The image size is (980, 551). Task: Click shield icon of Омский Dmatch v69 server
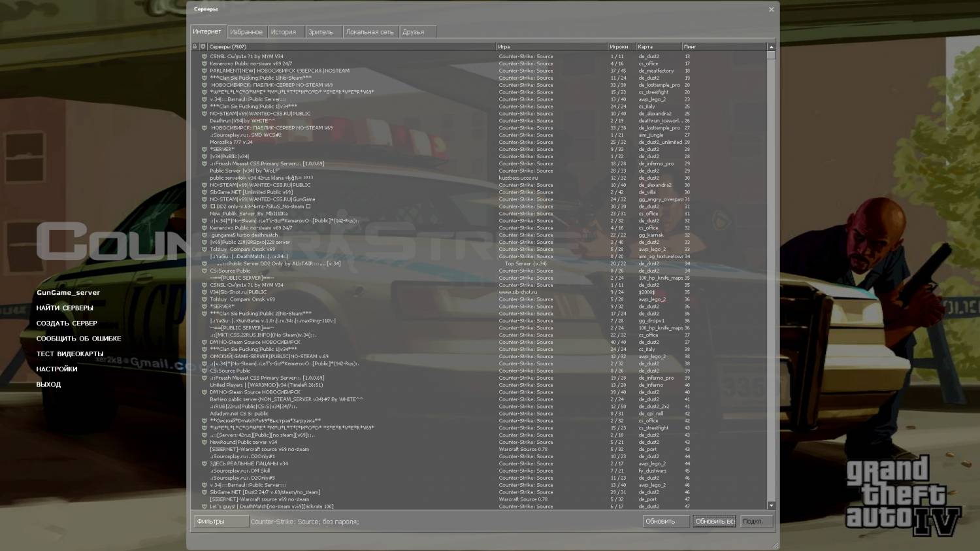tap(204, 421)
